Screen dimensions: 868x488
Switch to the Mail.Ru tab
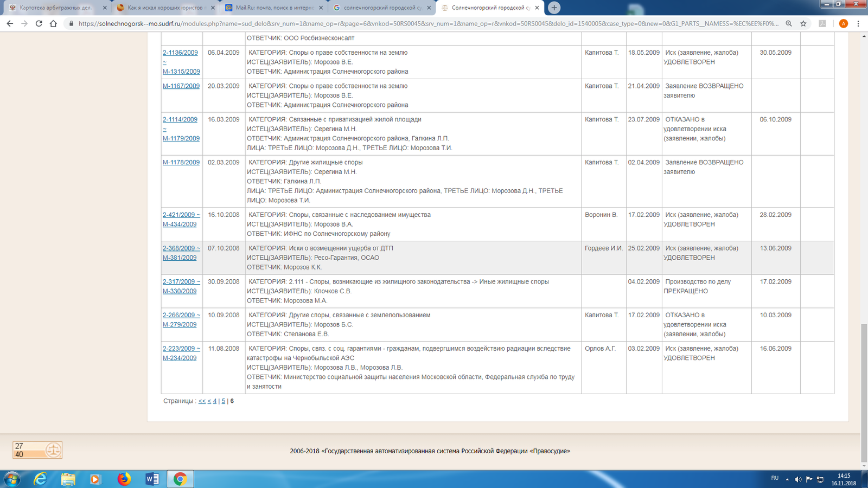pyautogui.click(x=273, y=8)
